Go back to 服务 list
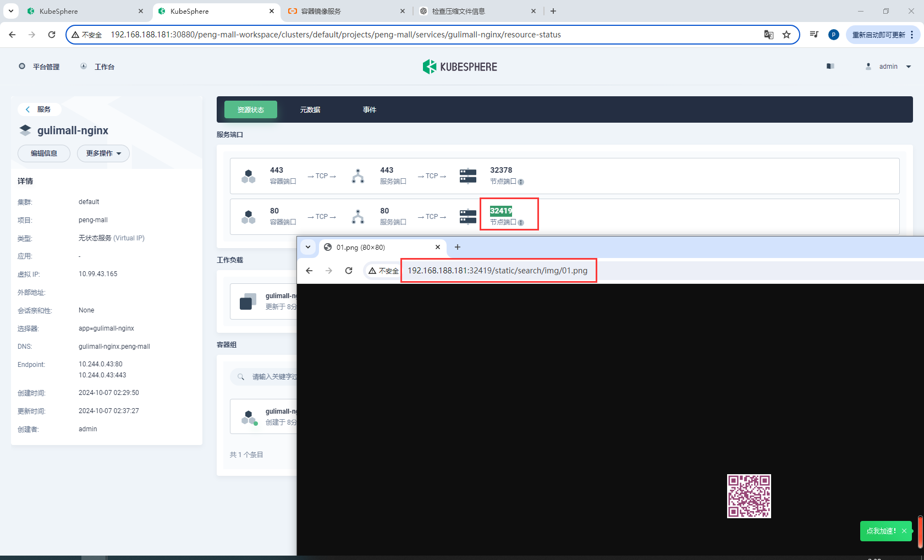Screen dimensions: 924x560 pyautogui.click(x=39, y=109)
